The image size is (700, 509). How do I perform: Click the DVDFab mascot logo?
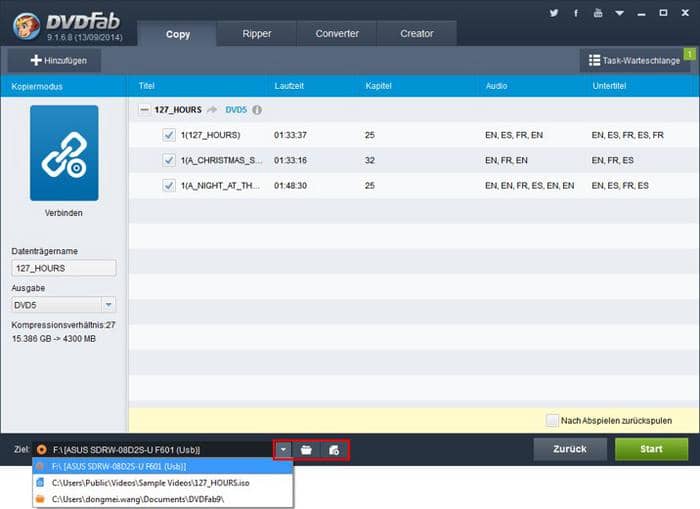click(x=26, y=25)
